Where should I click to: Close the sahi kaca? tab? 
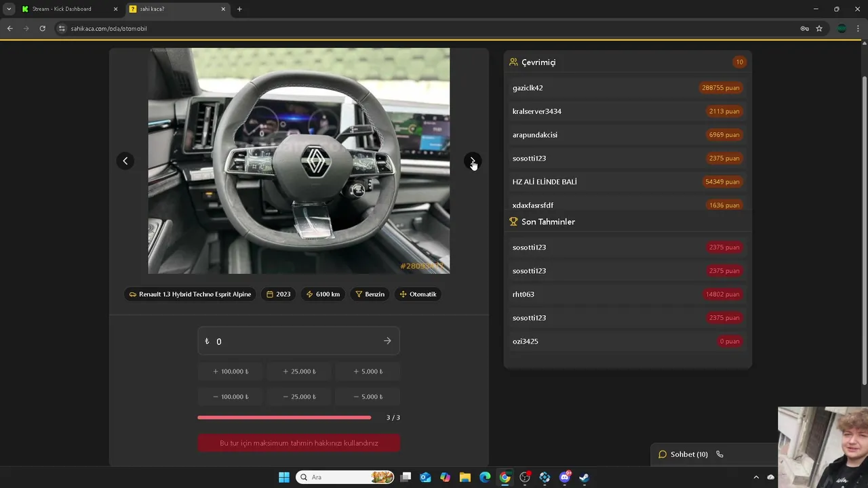tap(223, 9)
